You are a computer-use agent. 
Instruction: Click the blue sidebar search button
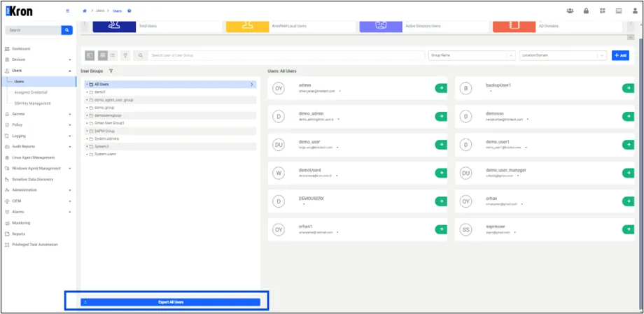click(67, 30)
